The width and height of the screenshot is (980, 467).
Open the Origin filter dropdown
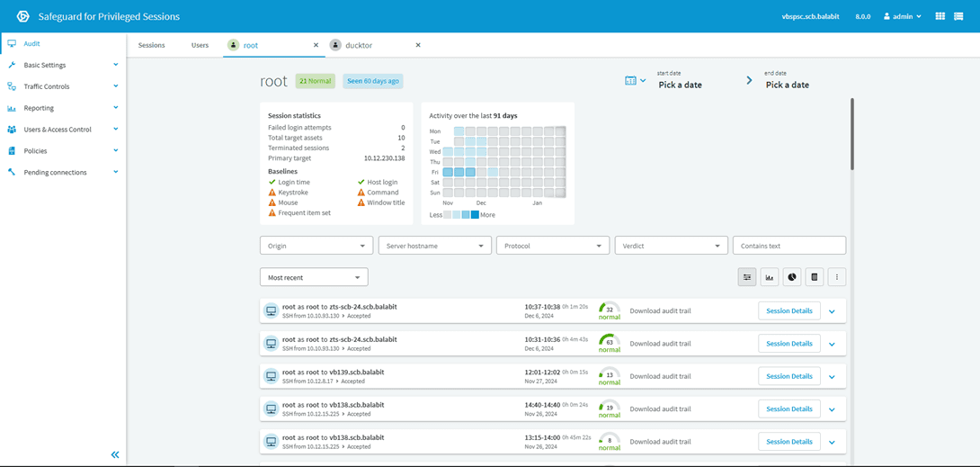coord(316,246)
